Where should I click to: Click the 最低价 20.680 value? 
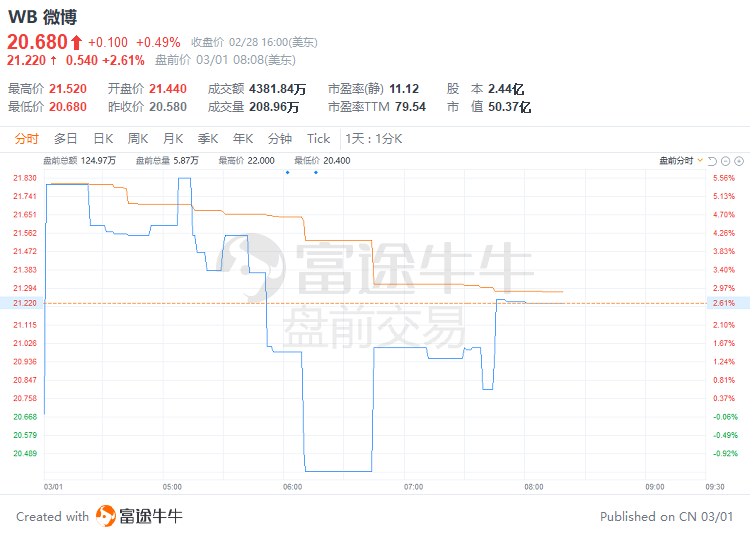click(68, 107)
